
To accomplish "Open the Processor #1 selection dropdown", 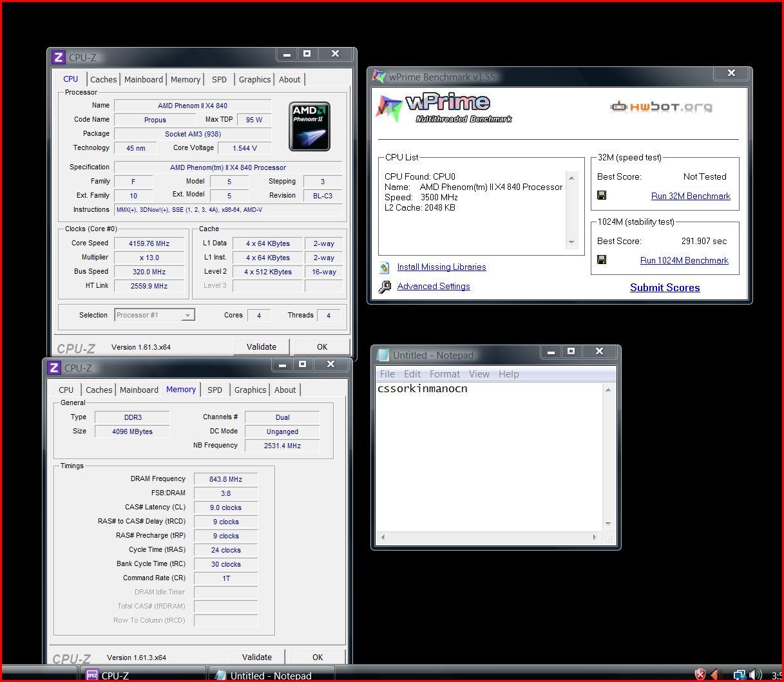I will (187, 315).
